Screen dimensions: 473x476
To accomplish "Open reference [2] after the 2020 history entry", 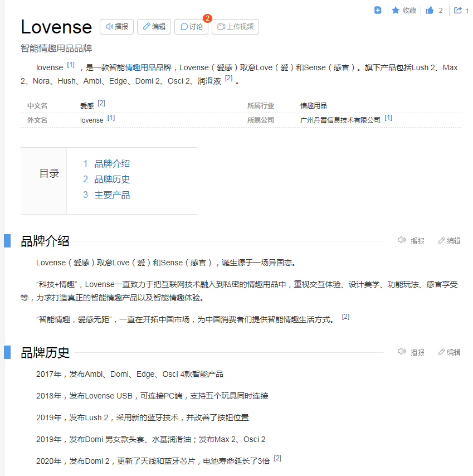I will 277,458.
